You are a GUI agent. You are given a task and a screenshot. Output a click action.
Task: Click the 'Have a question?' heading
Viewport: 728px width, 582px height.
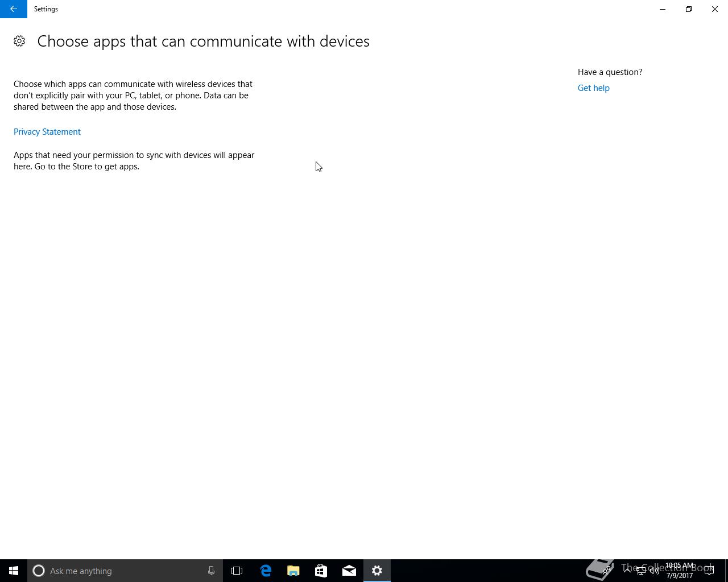(610, 72)
